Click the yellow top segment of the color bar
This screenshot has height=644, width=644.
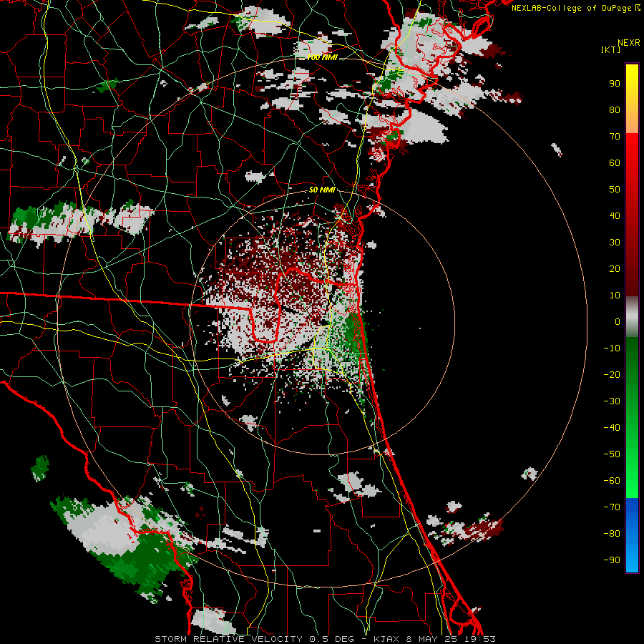(x=632, y=99)
